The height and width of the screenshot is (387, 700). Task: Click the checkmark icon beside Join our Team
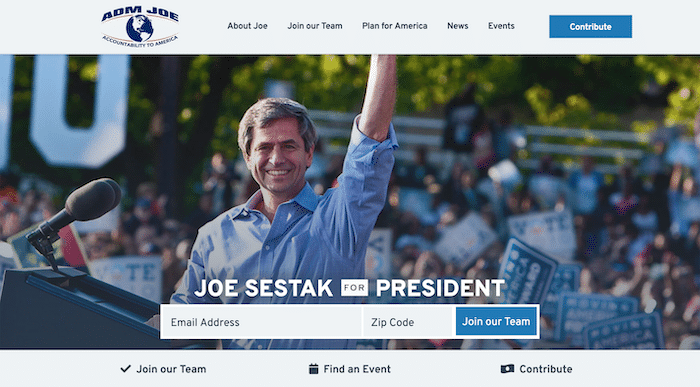[125, 369]
